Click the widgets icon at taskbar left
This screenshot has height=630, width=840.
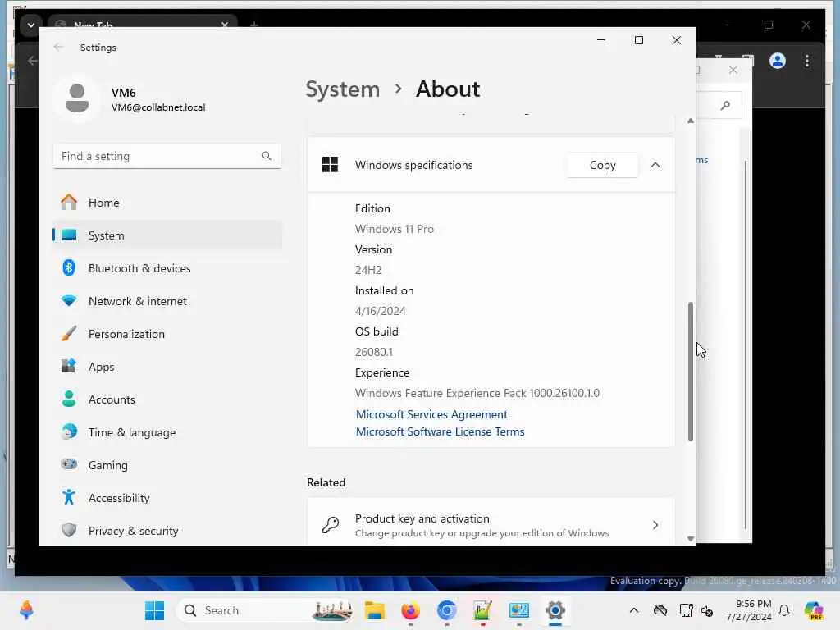coord(26,610)
